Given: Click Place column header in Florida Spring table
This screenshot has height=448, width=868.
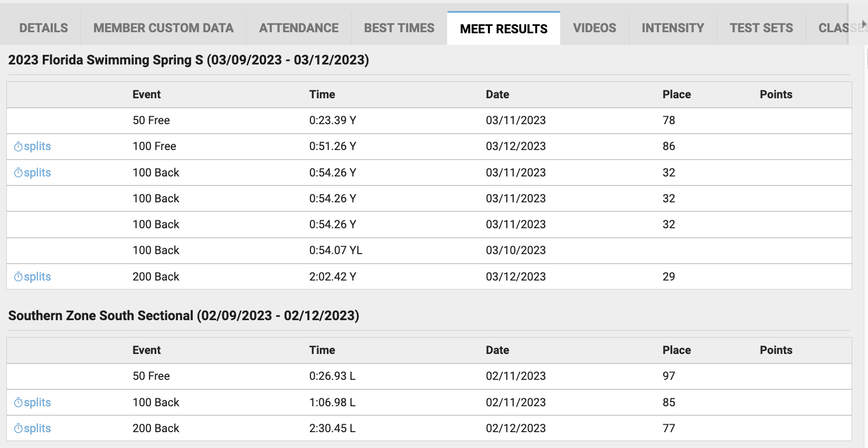Looking at the screenshot, I should (676, 95).
